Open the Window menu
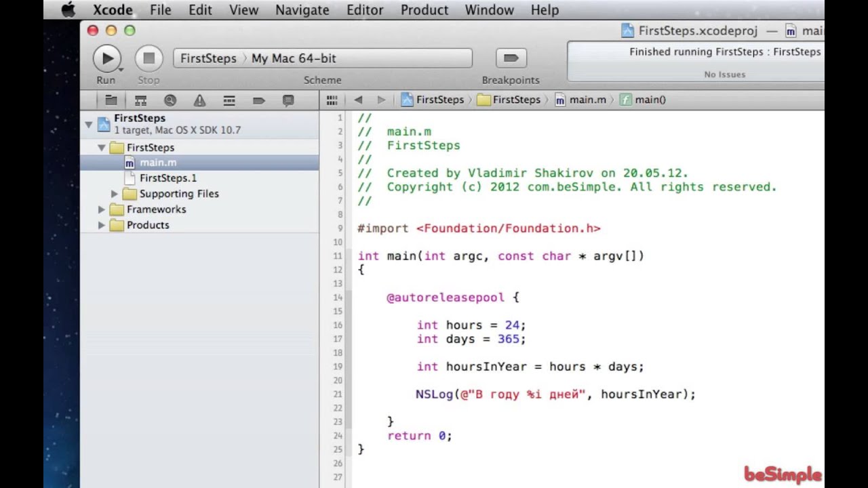The image size is (868, 488). (x=489, y=10)
